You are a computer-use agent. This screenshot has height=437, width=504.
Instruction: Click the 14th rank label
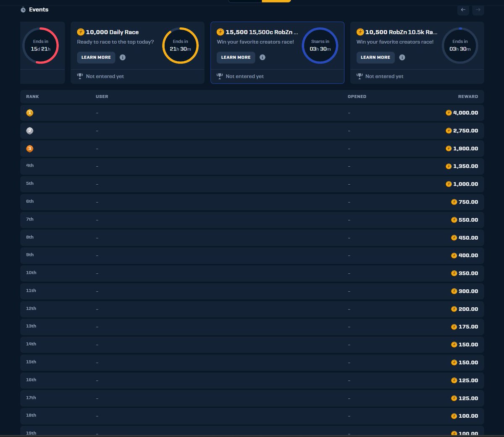click(x=31, y=344)
